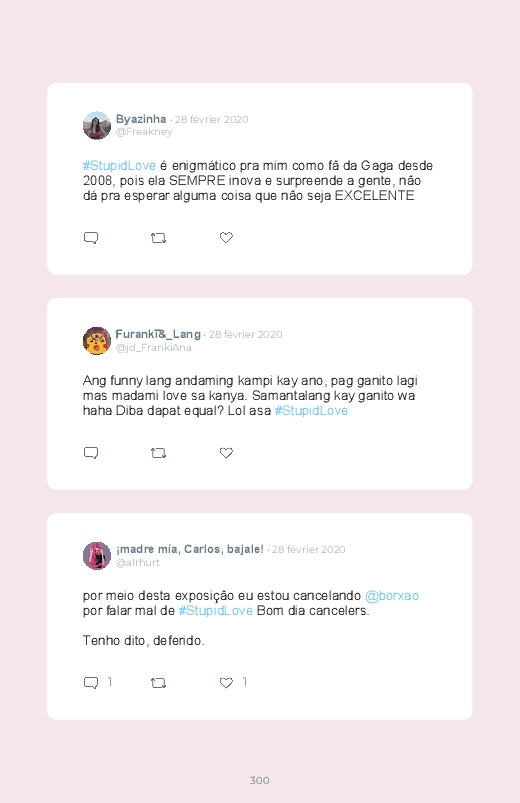
Task: Open #StupidLove hashtag in @alrhurt's tweet
Action: coord(216,610)
